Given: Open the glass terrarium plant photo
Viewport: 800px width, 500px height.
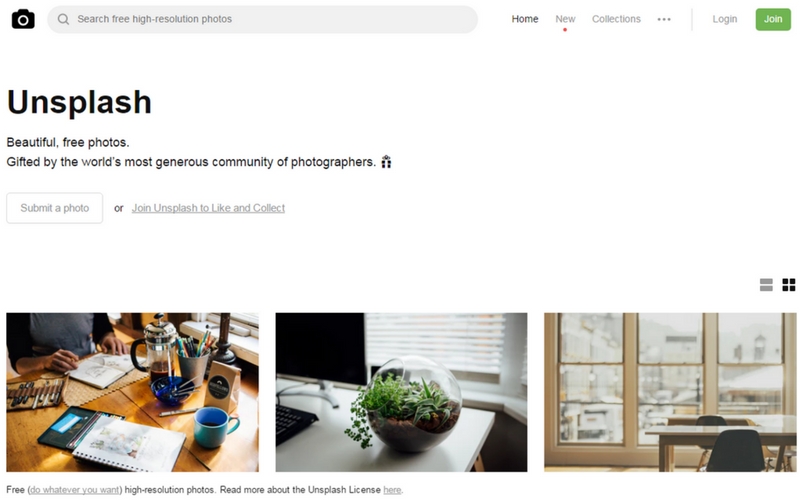Looking at the screenshot, I should [401, 392].
